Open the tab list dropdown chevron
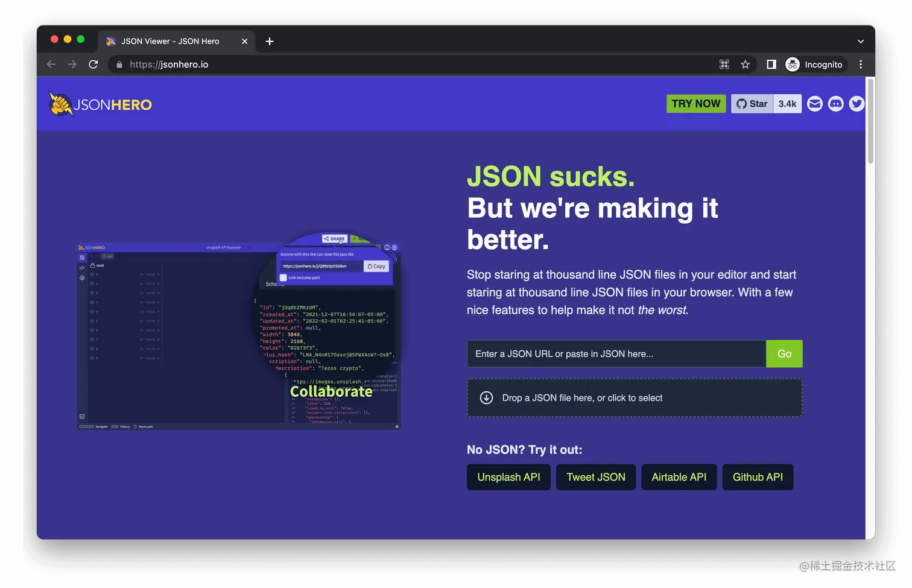This screenshot has height=588, width=912. [861, 41]
